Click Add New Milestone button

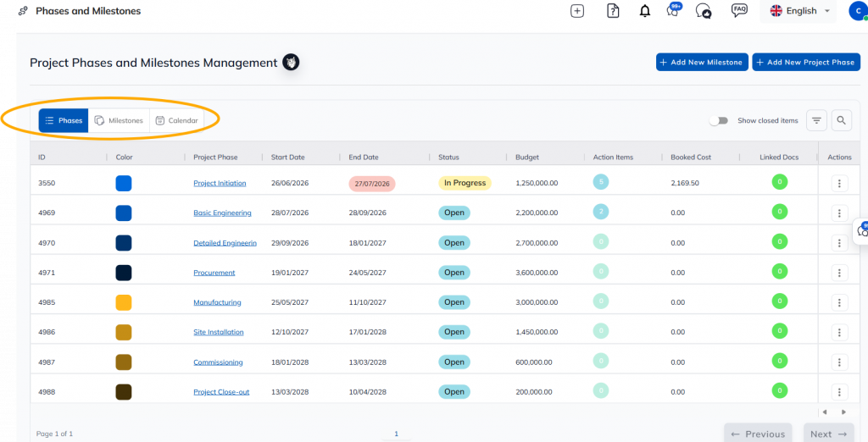pos(703,62)
